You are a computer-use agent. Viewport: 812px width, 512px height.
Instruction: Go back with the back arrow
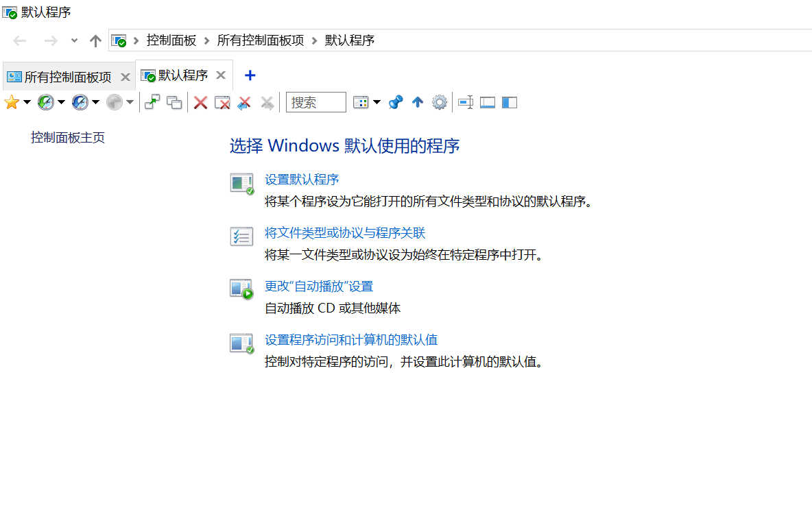click(20, 40)
